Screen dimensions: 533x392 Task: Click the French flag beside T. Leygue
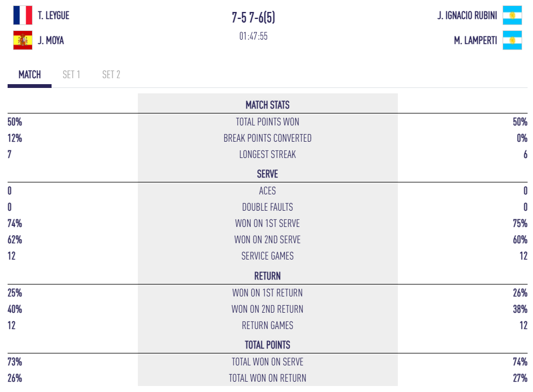(x=23, y=15)
